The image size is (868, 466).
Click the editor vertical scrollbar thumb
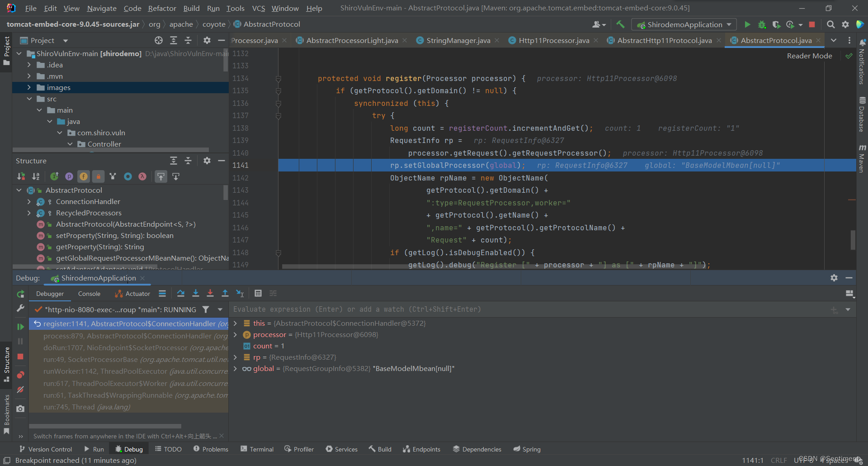click(853, 240)
